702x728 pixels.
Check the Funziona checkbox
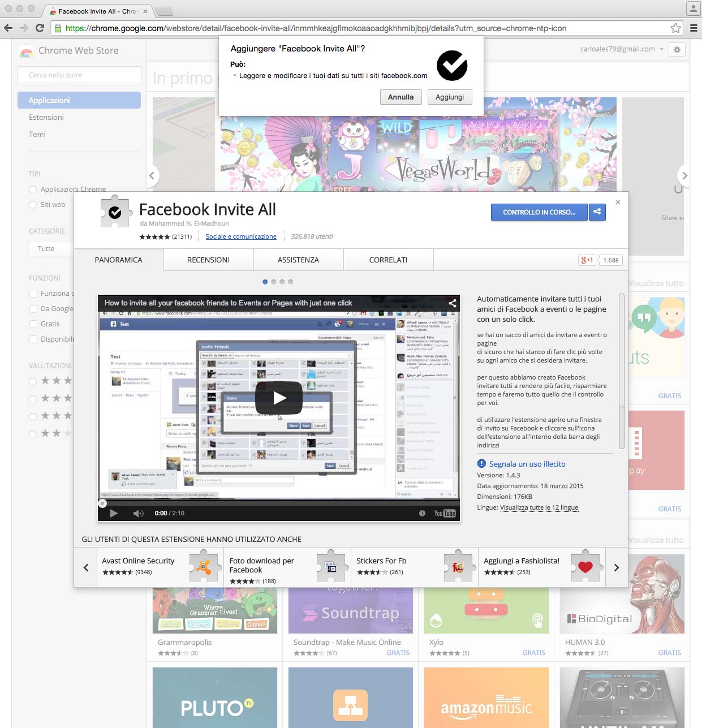(x=33, y=294)
